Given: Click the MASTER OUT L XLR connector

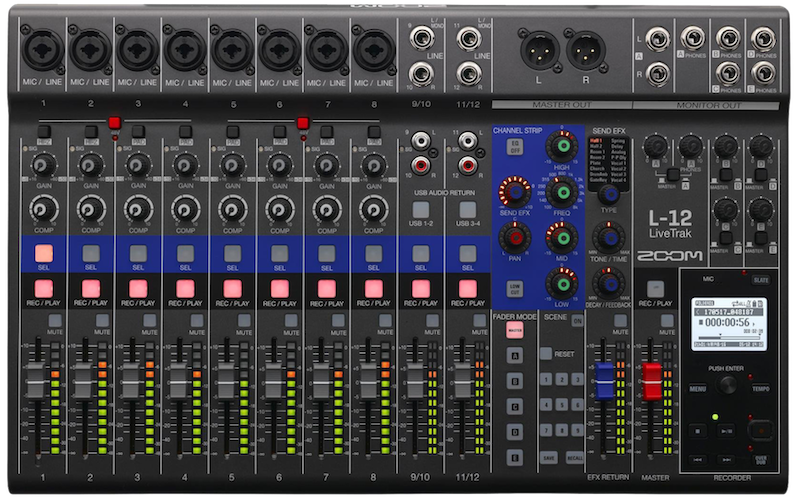Looking at the screenshot, I should [539, 51].
